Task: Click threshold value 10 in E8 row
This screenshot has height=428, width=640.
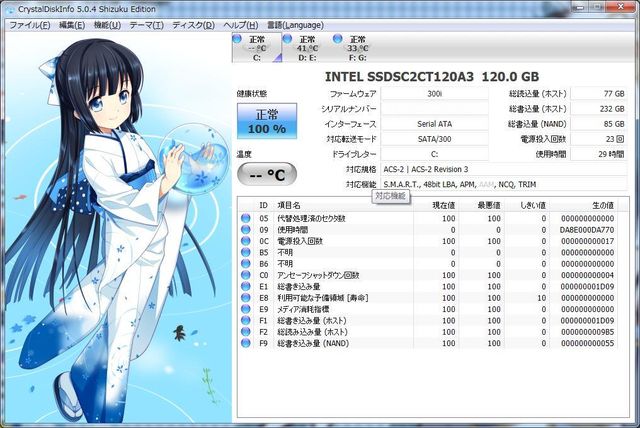Action: [x=541, y=298]
